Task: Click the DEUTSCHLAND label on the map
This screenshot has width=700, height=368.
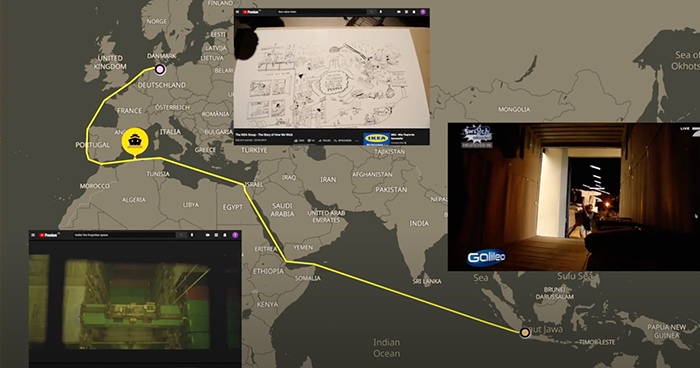Action: 162,85
